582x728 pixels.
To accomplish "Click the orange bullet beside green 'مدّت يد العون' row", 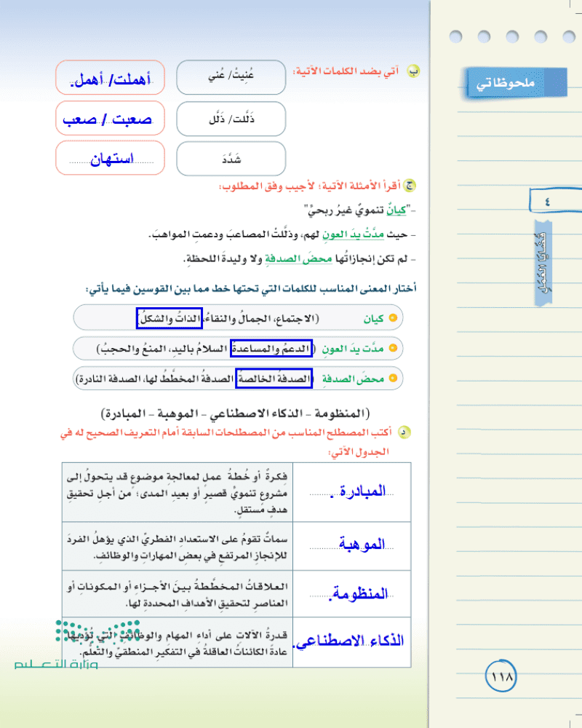I will pyautogui.click(x=393, y=348).
